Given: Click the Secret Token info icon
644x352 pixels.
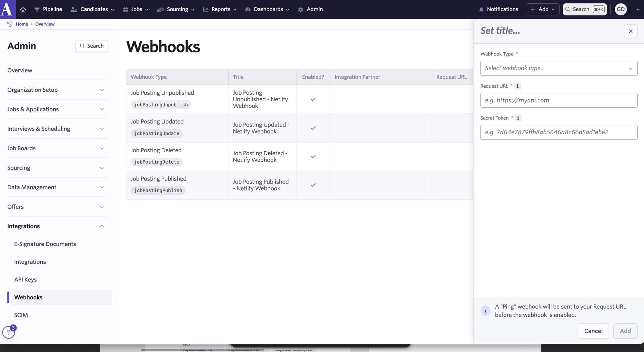Looking at the screenshot, I should click(x=518, y=118).
